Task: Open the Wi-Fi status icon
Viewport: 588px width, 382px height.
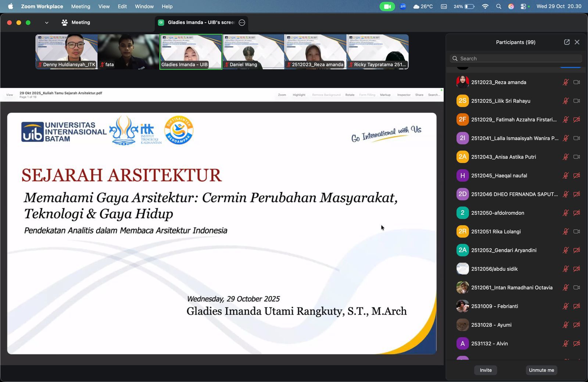Action: click(x=485, y=6)
